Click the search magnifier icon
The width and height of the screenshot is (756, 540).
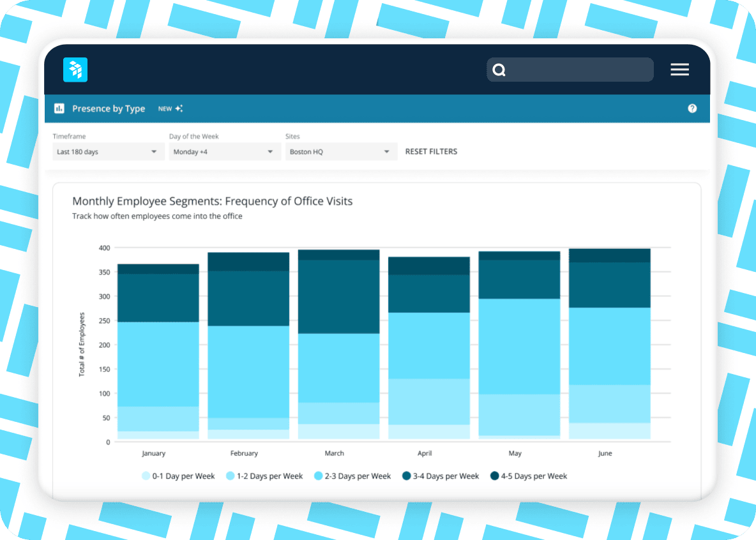click(x=499, y=70)
